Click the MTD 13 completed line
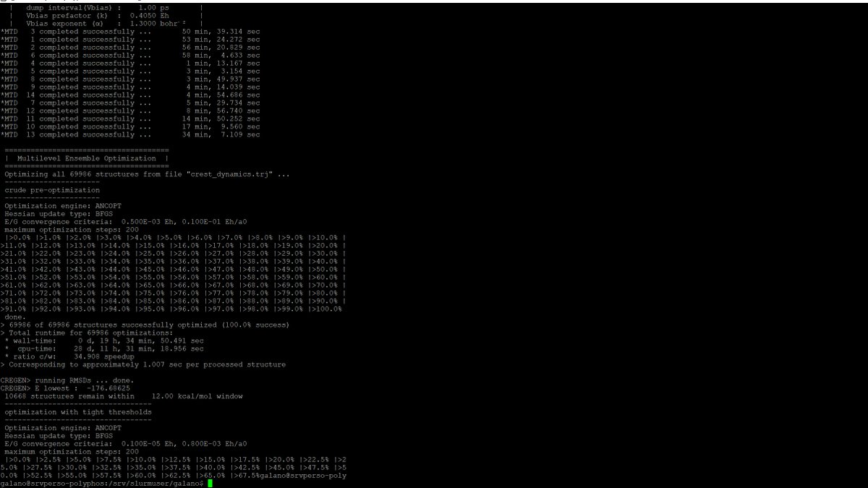 point(130,134)
